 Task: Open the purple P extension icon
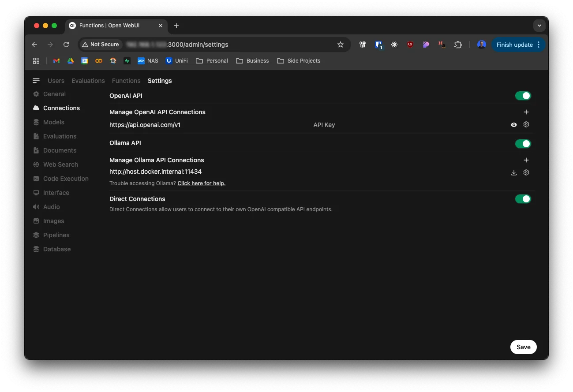coord(426,45)
